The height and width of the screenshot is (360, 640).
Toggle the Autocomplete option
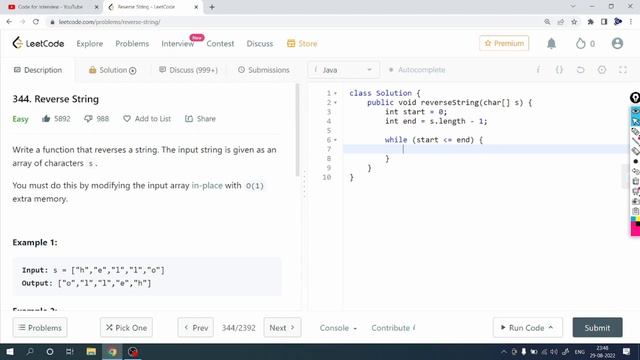tap(417, 70)
